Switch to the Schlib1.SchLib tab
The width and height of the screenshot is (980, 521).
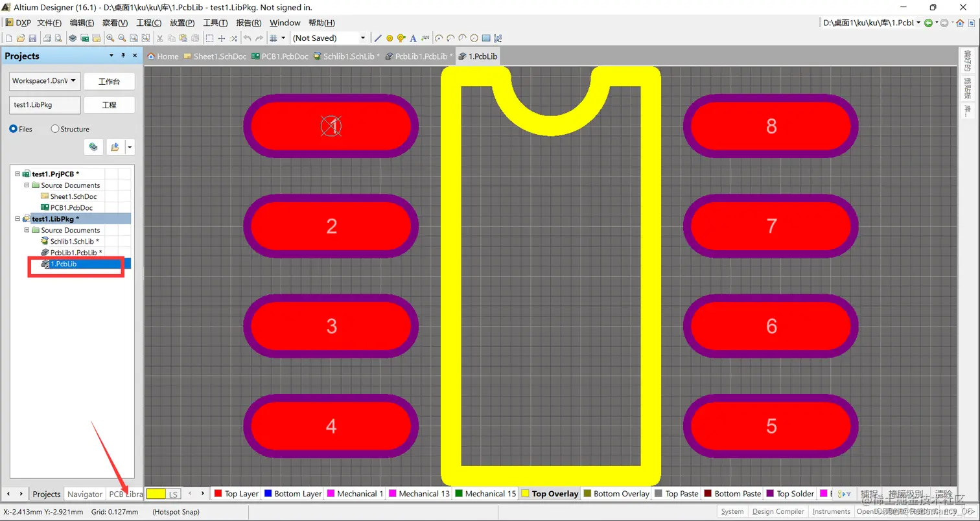(347, 56)
